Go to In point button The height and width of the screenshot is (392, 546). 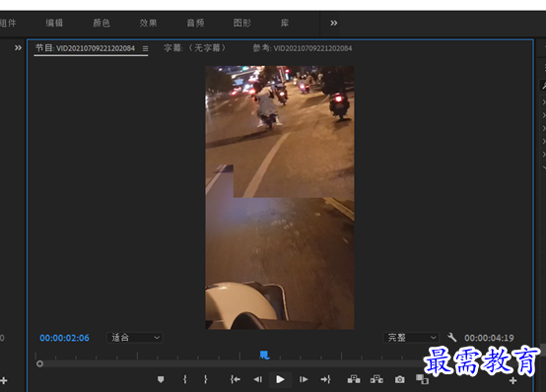click(x=235, y=379)
